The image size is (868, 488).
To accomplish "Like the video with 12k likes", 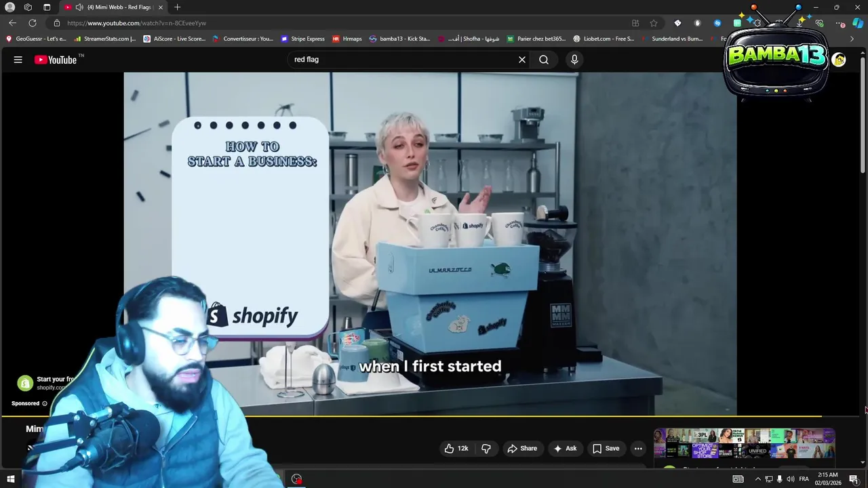I will 456,448.
